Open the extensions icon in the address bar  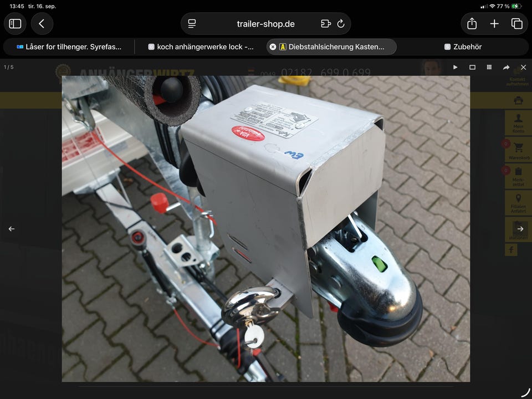[326, 24]
